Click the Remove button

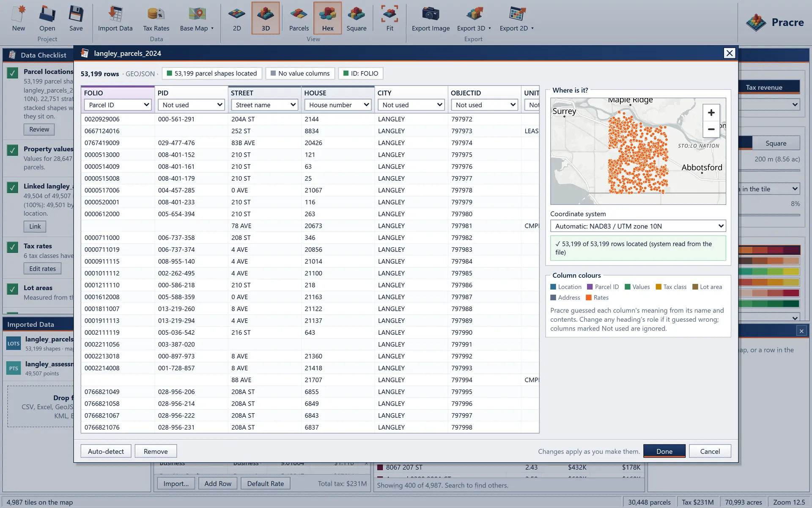156,451
